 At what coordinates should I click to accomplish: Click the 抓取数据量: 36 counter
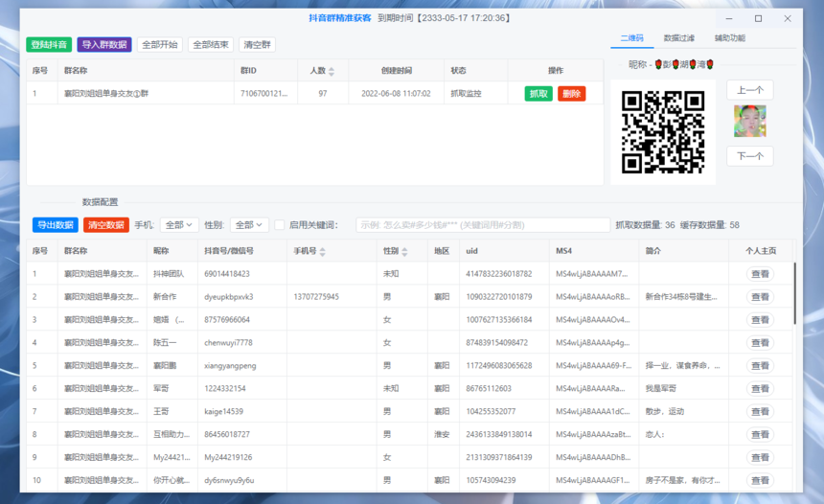(645, 225)
